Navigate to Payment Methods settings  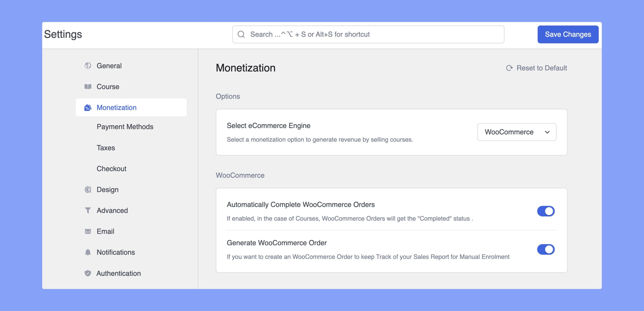pyautogui.click(x=125, y=126)
